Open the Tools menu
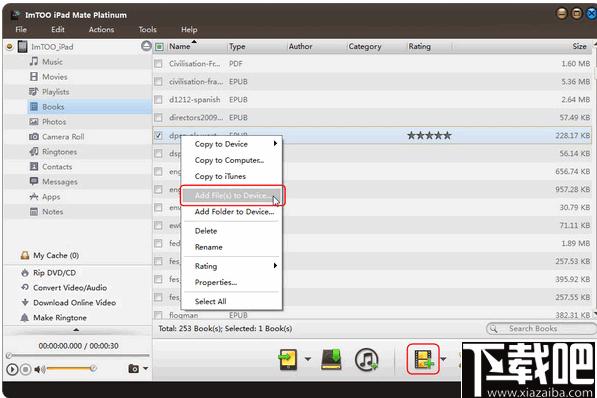Screen dimensions: 597x398 point(147,29)
